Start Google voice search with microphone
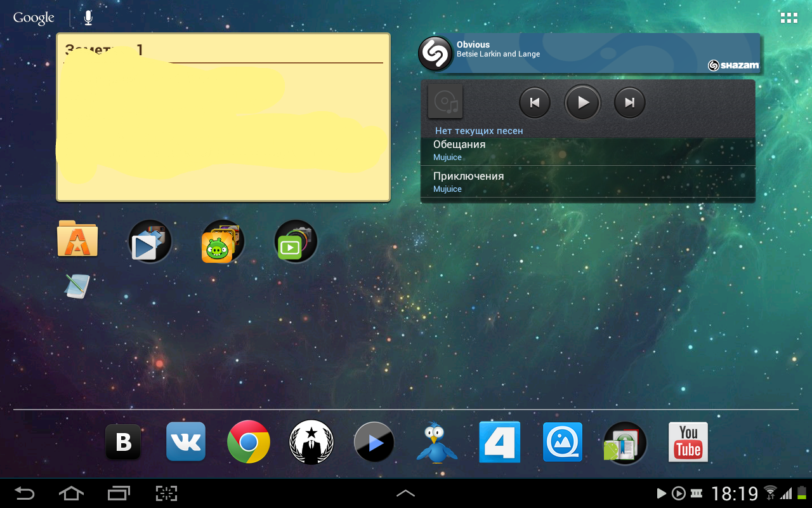Image resolution: width=812 pixels, height=508 pixels. (x=88, y=18)
